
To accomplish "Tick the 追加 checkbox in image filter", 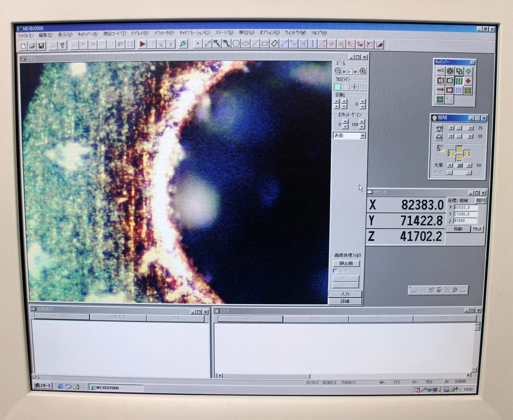I will click(335, 271).
